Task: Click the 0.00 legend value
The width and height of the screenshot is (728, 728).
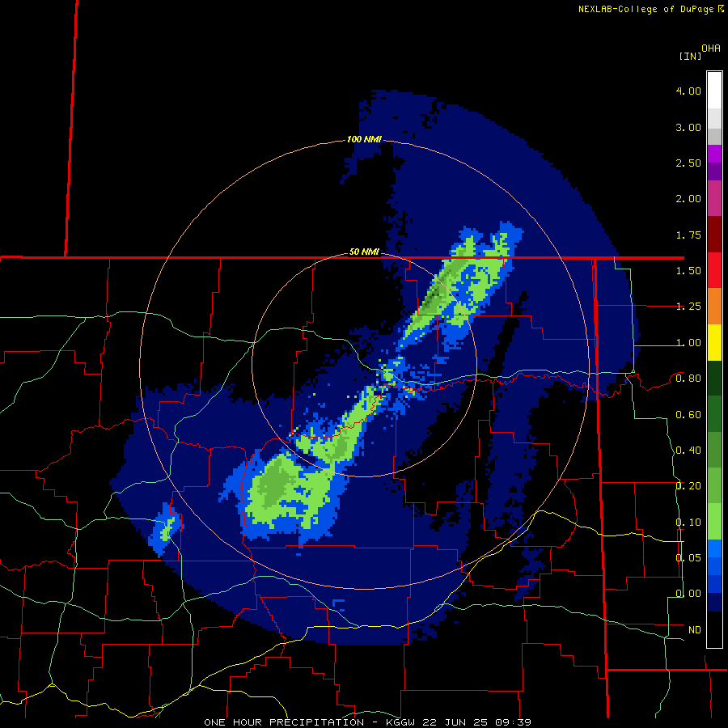Action: (688, 594)
